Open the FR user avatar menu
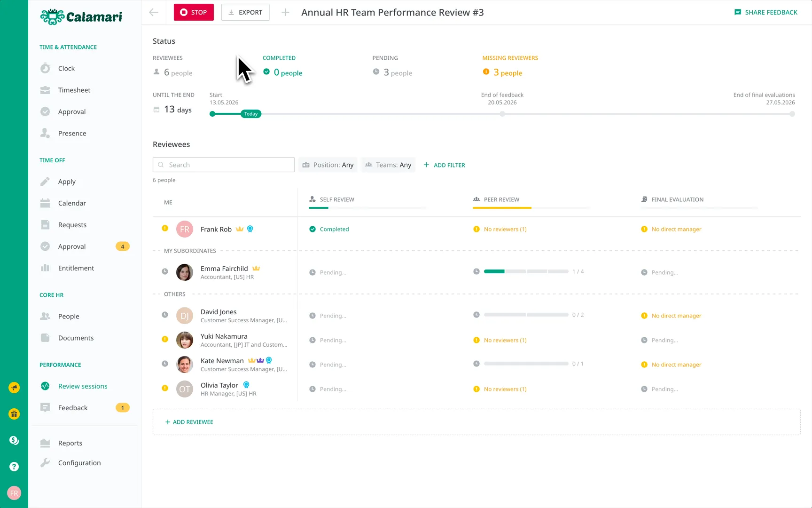 14,493
